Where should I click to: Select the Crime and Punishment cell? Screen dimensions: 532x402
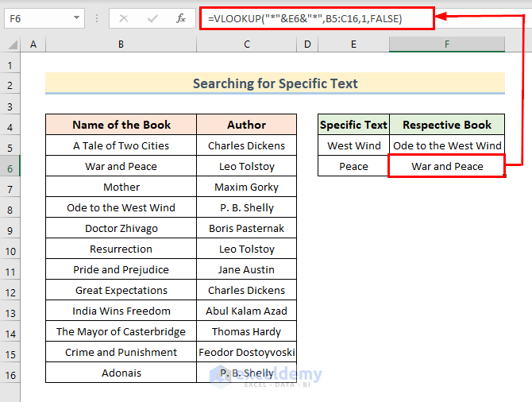point(121,352)
